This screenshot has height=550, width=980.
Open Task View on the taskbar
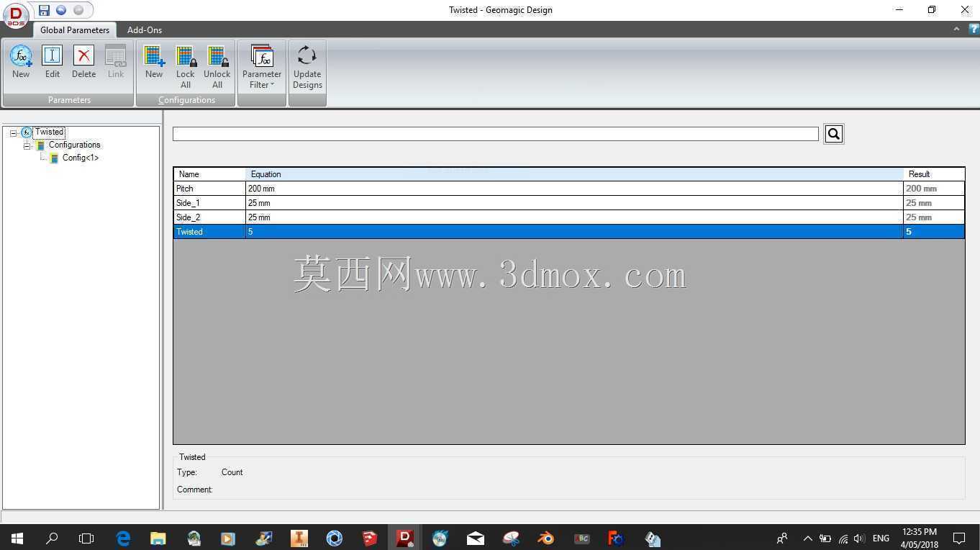coord(86,538)
